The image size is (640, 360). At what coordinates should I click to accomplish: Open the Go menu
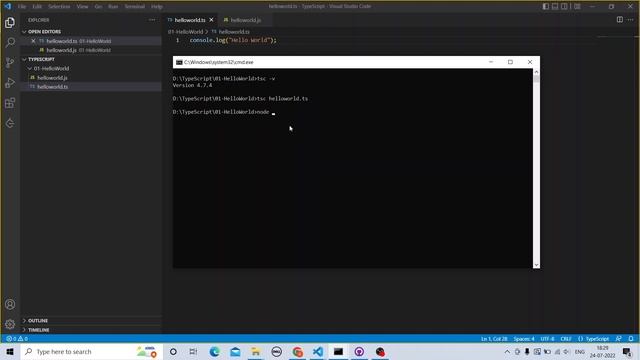pos(98,7)
